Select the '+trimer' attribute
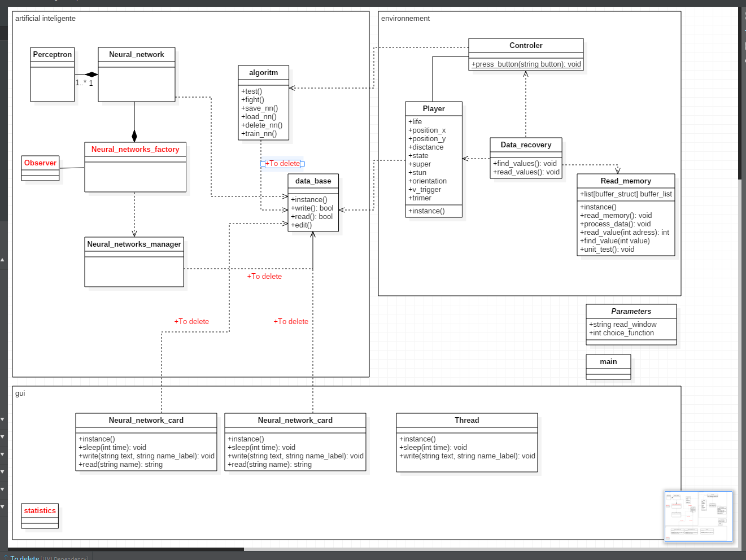746x560 pixels. [x=420, y=198]
